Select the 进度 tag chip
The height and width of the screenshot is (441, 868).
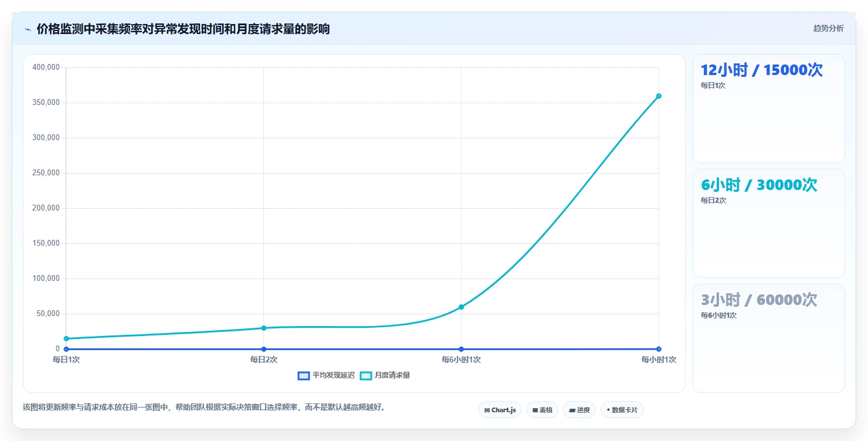click(x=579, y=410)
